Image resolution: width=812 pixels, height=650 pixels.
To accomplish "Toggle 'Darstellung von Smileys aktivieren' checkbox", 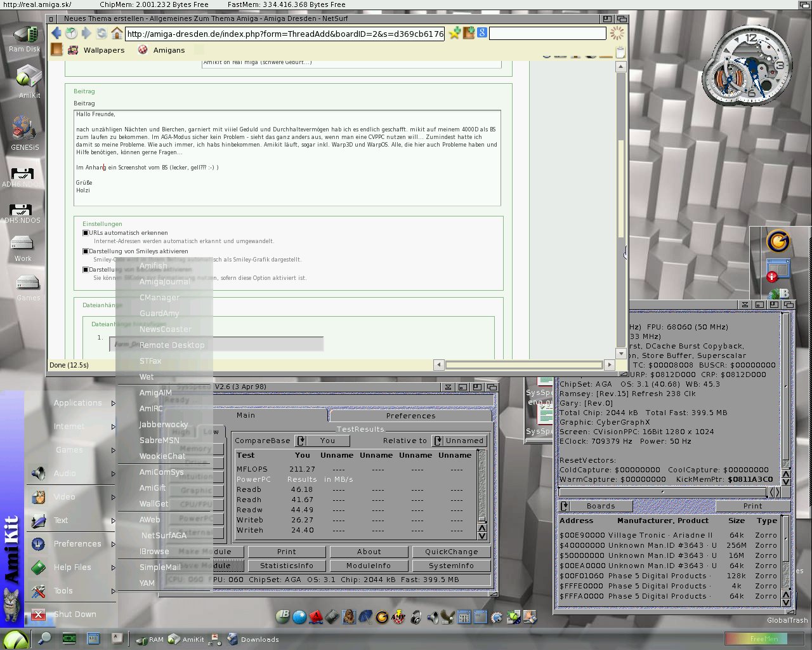I will coord(86,251).
